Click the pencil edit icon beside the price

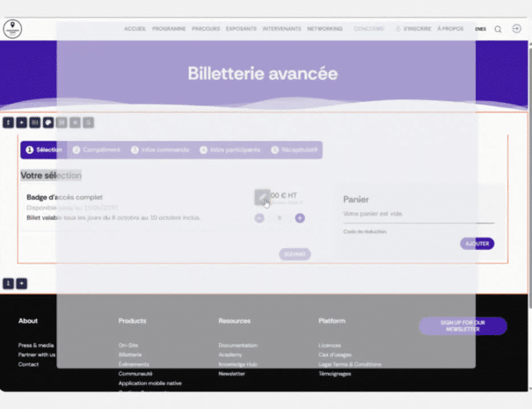click(x=262, y=197)
